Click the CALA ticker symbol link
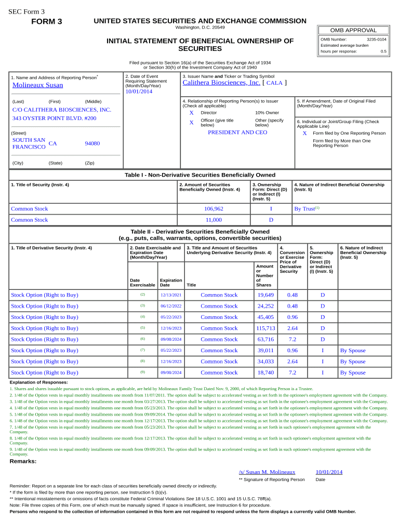400x532 pixels. coord(274,83)
